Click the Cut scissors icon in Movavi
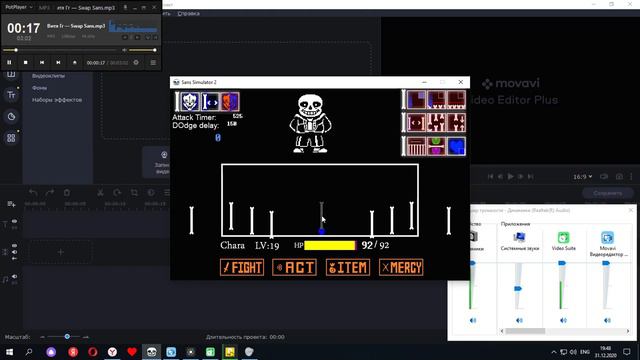The height and width of the screenshot is (360, 640). (x=100, y=192)
